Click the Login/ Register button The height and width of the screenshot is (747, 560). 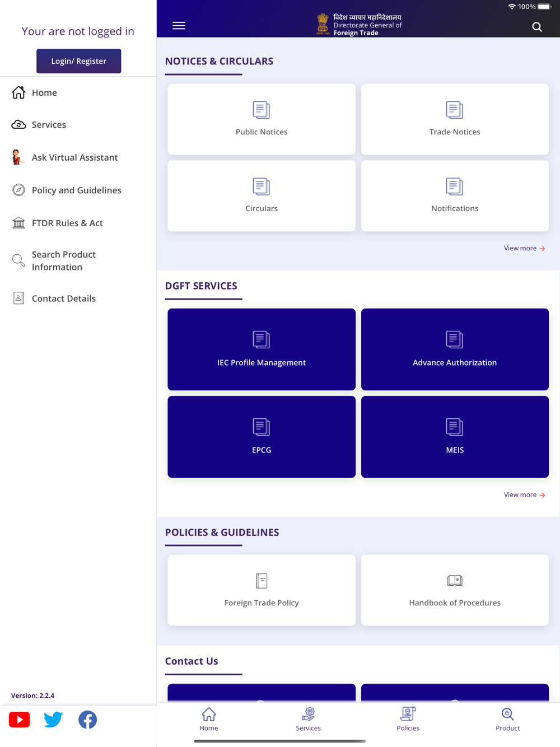click(79, 61)
